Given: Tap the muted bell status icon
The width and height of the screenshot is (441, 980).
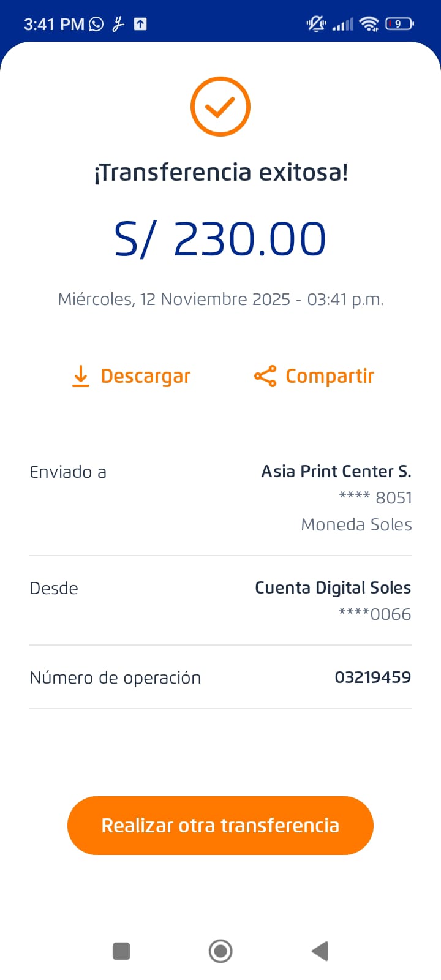Looking at the screenshot, I should click(316, 24).
